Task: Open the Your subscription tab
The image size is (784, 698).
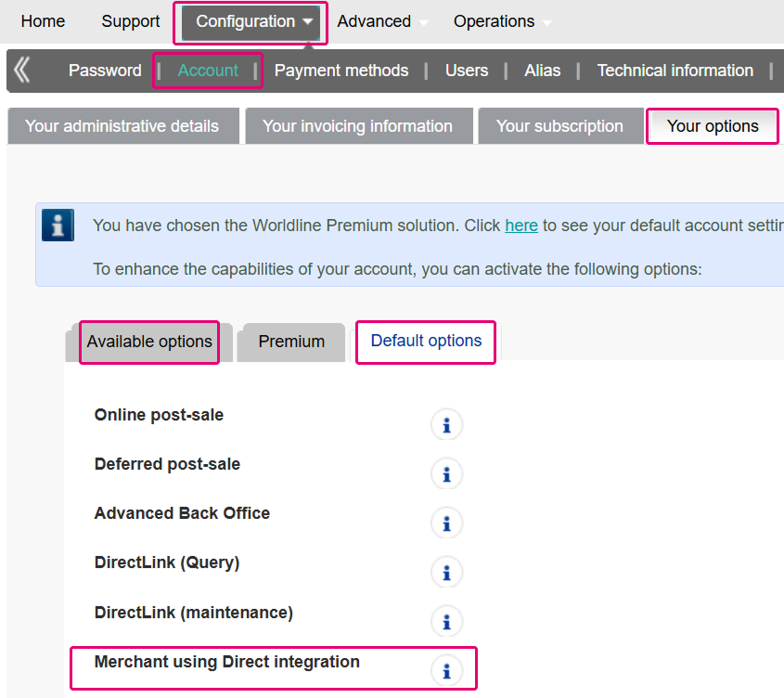Action: tap(559, 126)
